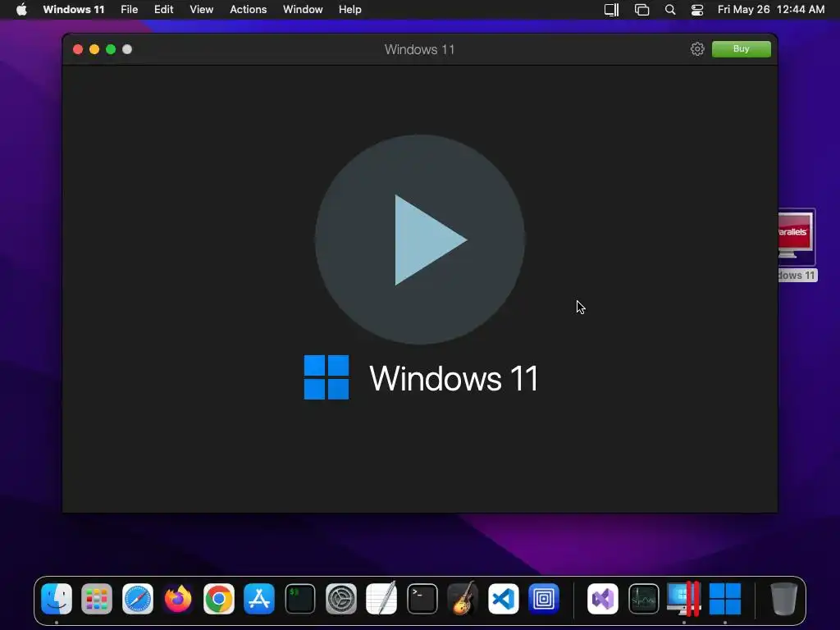Click the green Buy button

pos(741,48)
